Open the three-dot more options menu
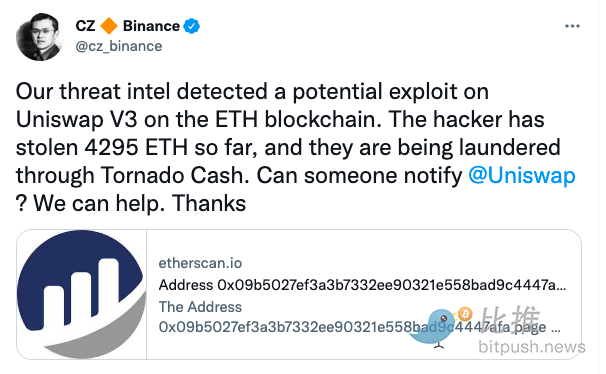Viewport: 606px width, 374px height. pyautogui.click(x=572, y=26)
